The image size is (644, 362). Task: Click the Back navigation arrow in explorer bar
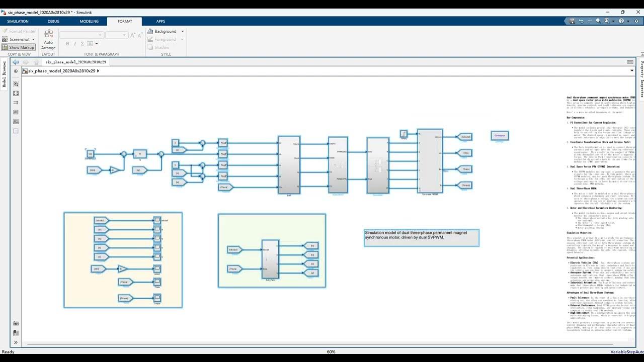[16, 62]
